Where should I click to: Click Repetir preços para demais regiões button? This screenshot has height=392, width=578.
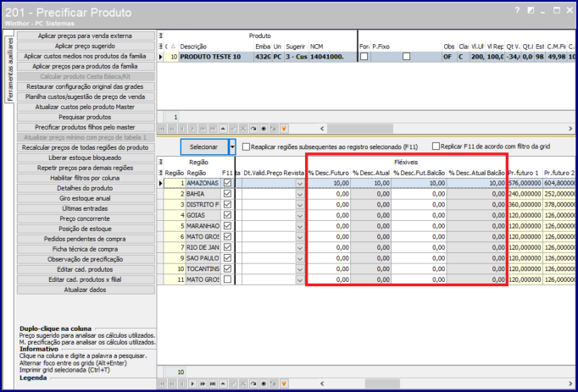point(86,168)
